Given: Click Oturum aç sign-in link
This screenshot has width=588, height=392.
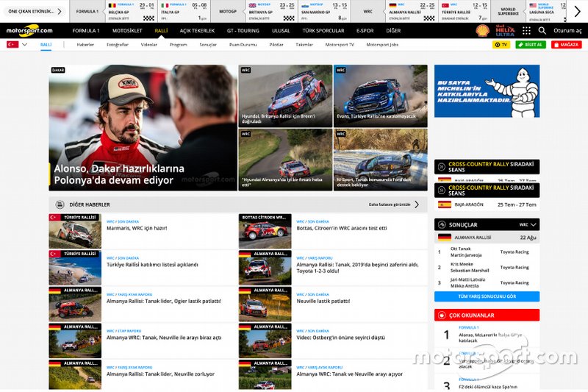Looking at the screenshot, I should 567,31.
